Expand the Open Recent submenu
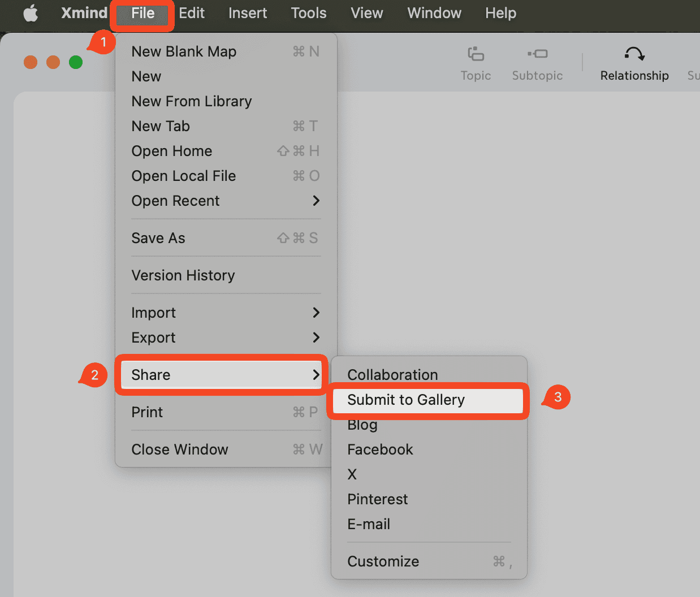The height and width of the screenshot is (597, 700). (226, 201)
